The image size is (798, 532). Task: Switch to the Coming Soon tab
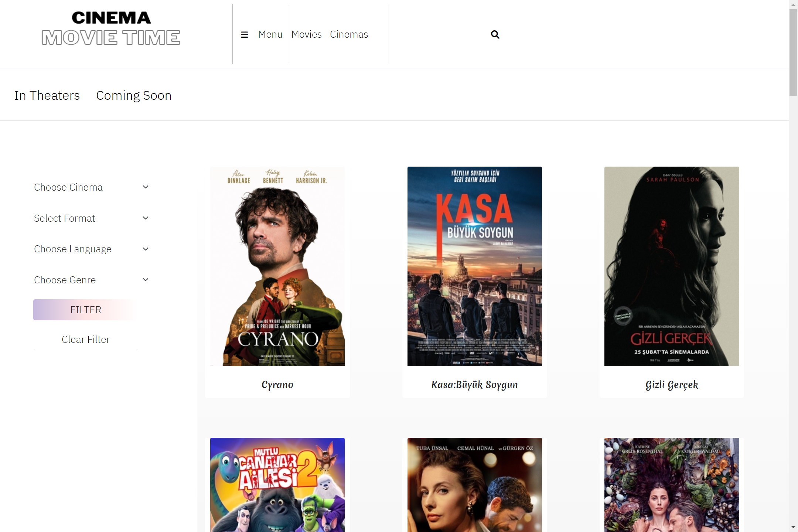pos(133,95)
